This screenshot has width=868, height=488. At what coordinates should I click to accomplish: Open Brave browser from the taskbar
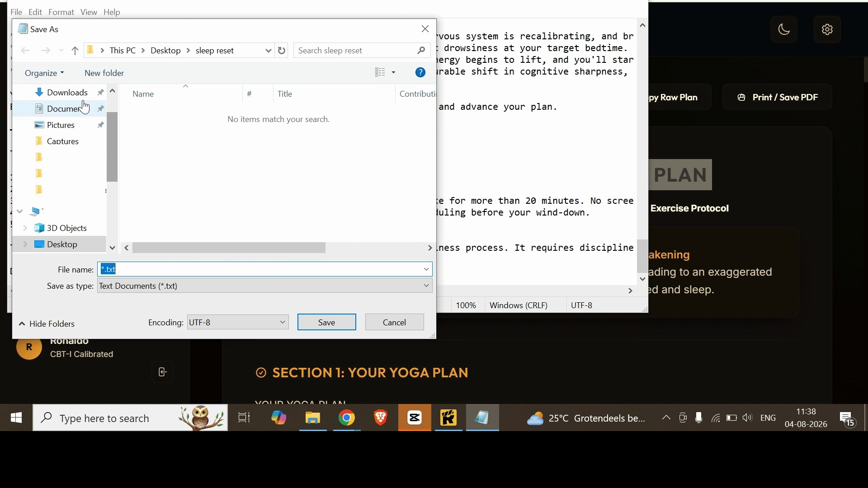pos(381,418)
